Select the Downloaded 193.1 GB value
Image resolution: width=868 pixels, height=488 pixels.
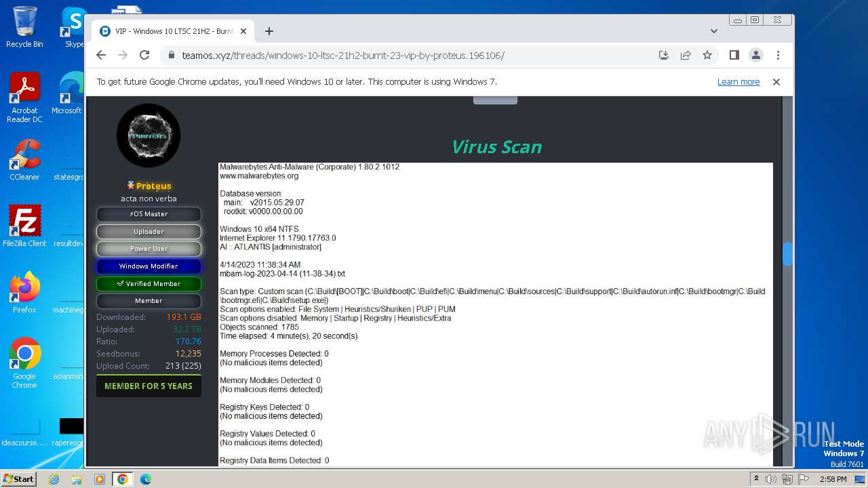[x=184, y=317]
